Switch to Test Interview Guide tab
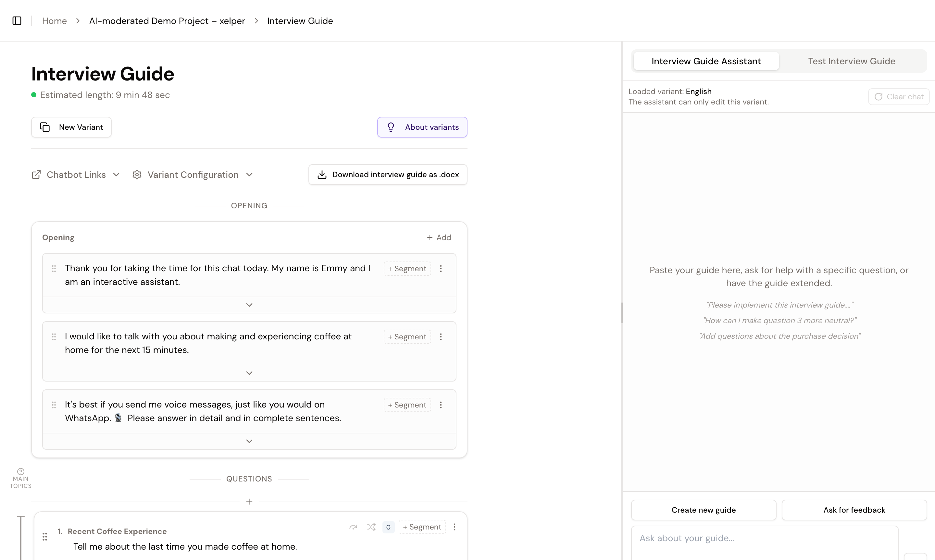 click(x=852, y=61)
